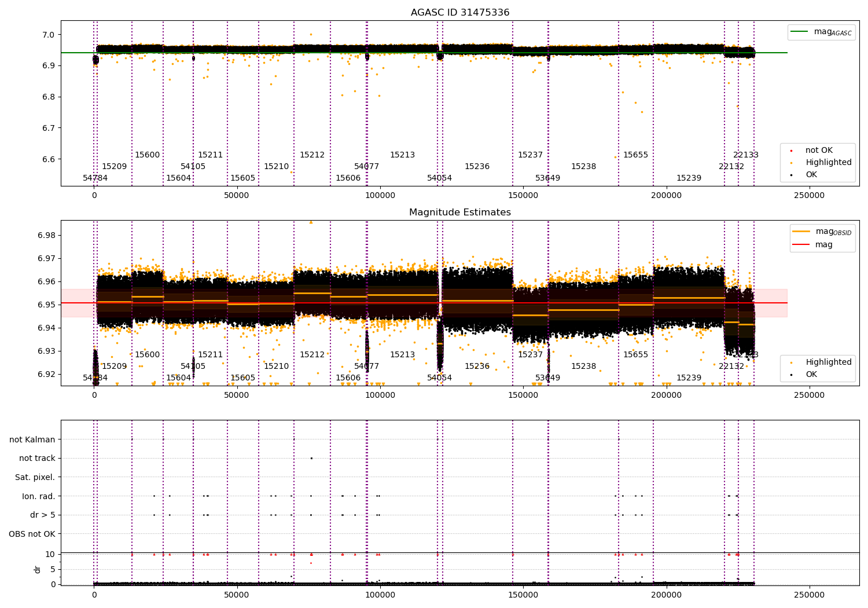The width and height of the screenshot is (868, 608).
Task: Click the 7.0 y-axis tick label
Action: pos(49,35)
